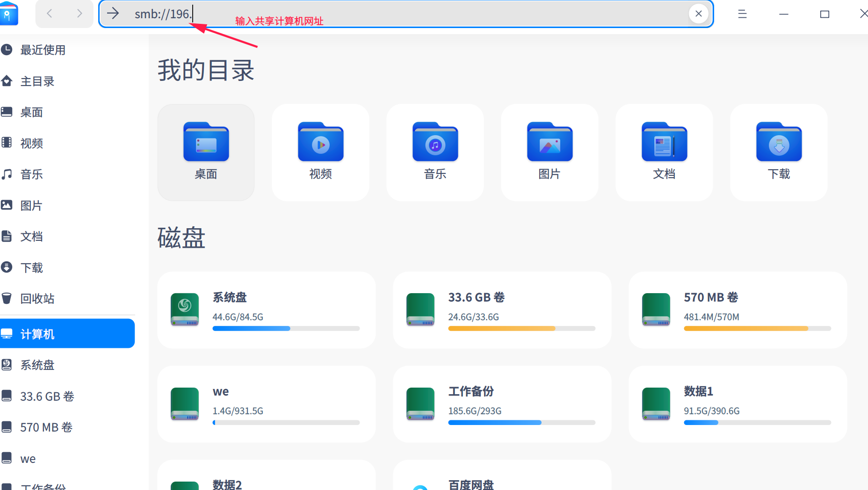Open 33.6 GB 卷 in sidebar
The width and height of the screenshot is (868, 490).
(x=47, y=396)
